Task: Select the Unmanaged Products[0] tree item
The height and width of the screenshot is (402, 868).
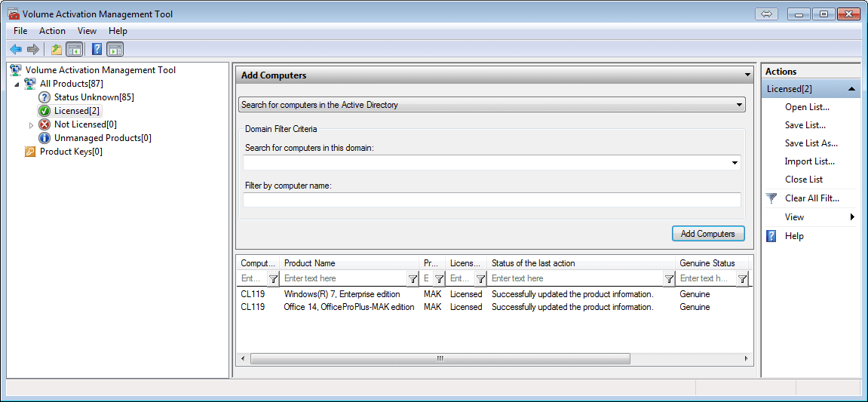Action: coord(103,138)
